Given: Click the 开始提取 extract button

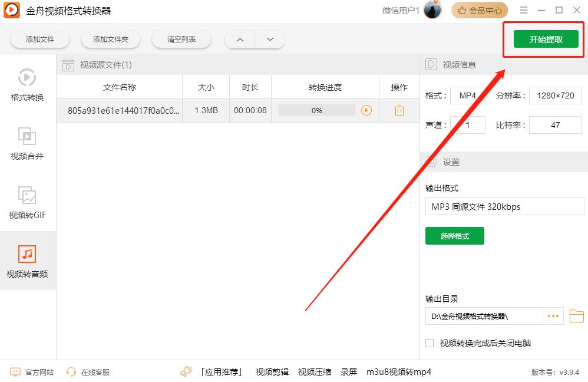Looking at the screenshot, I should coord(543,39).
